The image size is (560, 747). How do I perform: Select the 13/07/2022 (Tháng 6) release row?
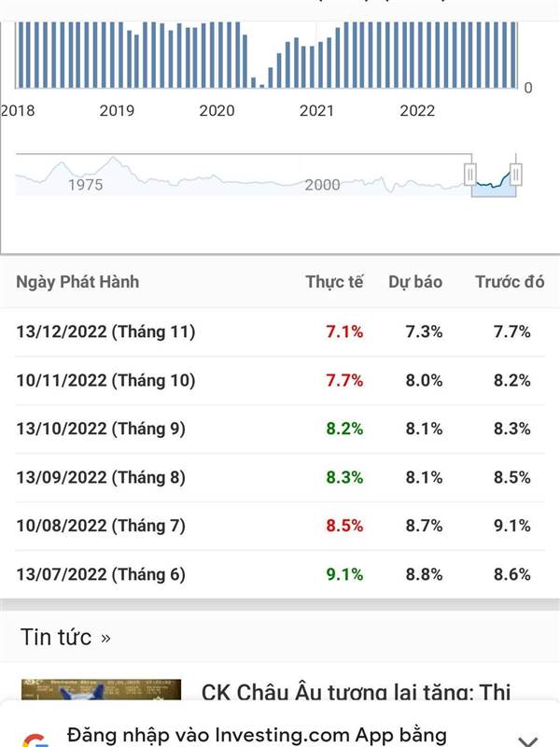[280, 574]
